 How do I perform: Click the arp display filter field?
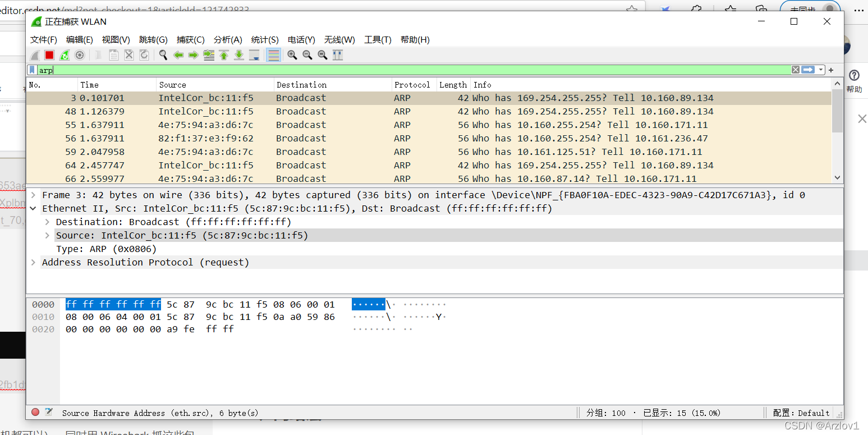point(414,70)
